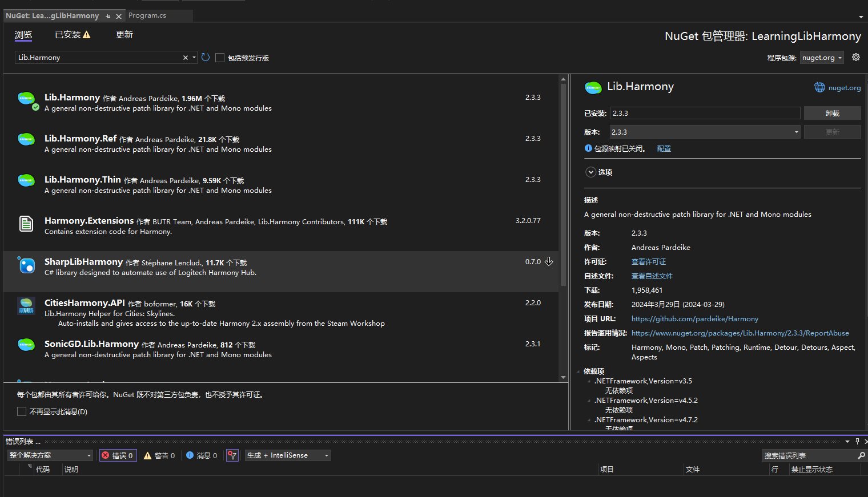Image resolution: width=868 pixels, height=497 pixels.
Task: Open the View Readme link
Action: coord(652,276)
